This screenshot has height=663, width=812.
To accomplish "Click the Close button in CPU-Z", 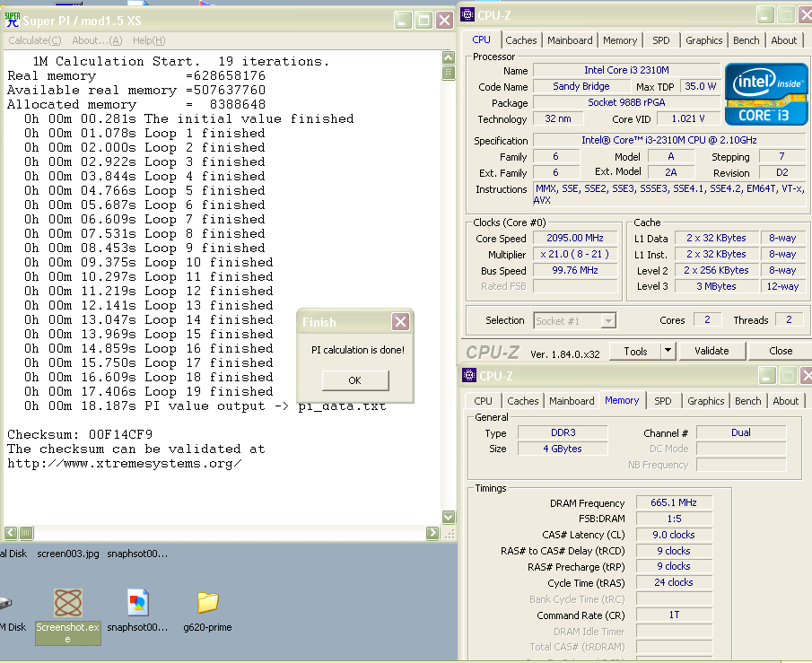I will click(x=780, y=351).
